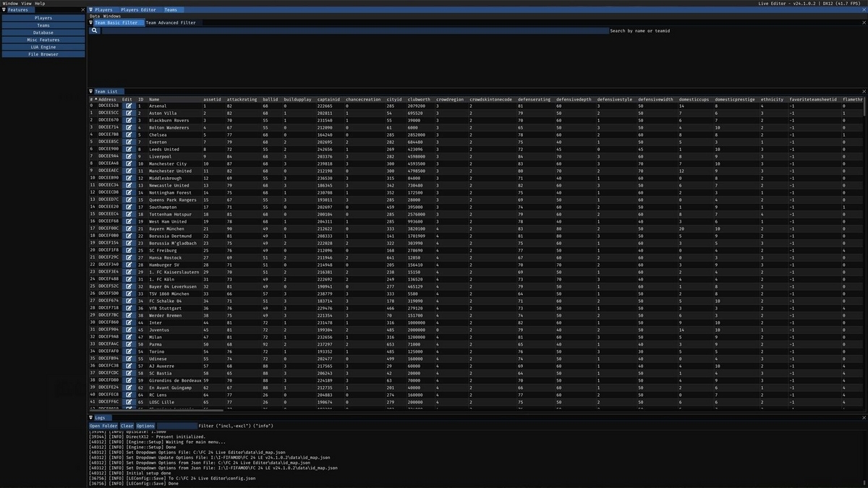Open the Help menu
Screen dimensions: 868x488
pyautogui.click(x=40, y=4)
